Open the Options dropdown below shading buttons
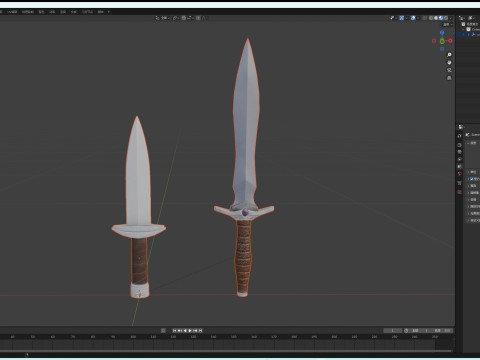 point(447,25)
